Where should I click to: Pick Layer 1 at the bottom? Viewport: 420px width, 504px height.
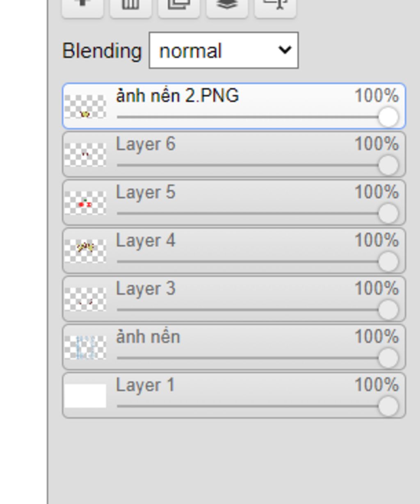click(234, 395)
